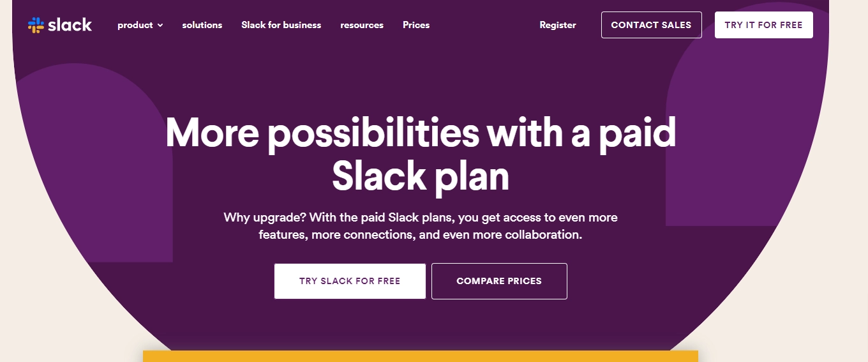Screen dimensions: 868x362
Task: Open COMPARE PRICES outlined button
Action: point(499,281)
